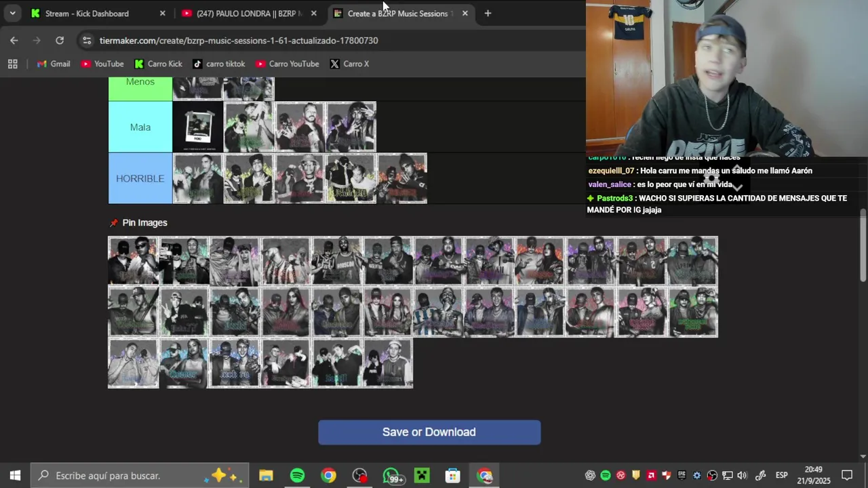868x488 pixels.
Task: Open File Explorer from taskbar
Action: 266,476
